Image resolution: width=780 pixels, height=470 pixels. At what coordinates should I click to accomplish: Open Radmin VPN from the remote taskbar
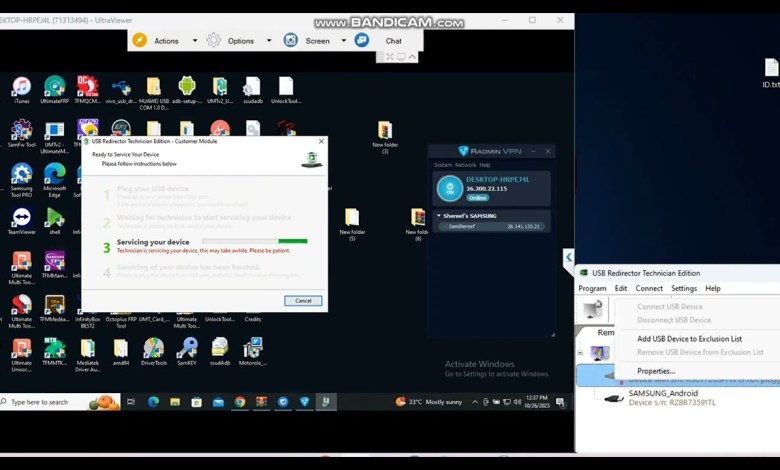tap(304, 402)
